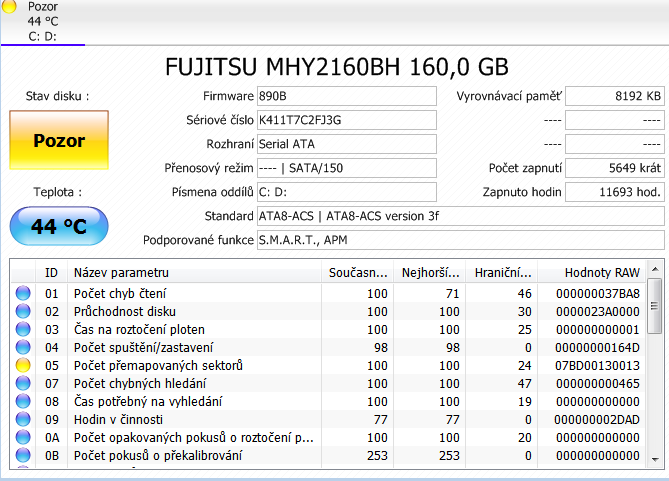Click the supported features field S.M.A.R.T., APM
The width and height of the screenshot is (669, 481).
click(460, 240)
